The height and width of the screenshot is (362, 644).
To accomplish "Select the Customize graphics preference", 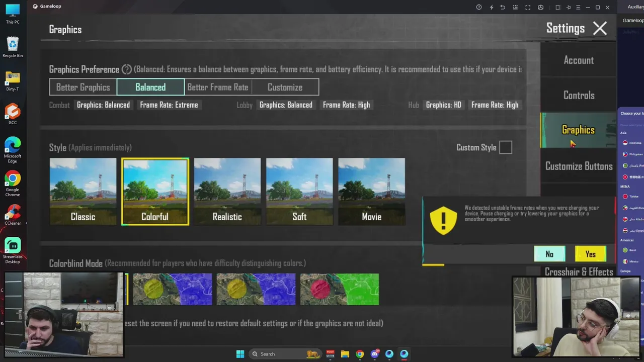I will point(285,87).
